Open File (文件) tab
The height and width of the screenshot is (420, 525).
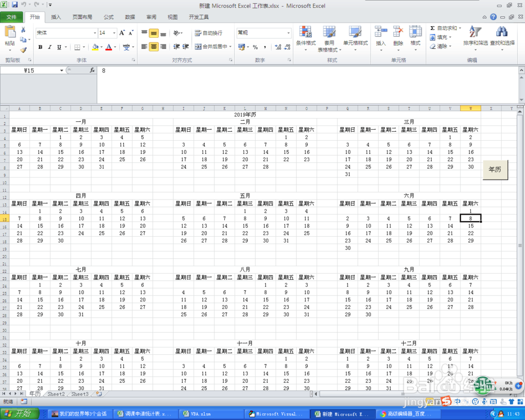12,17
